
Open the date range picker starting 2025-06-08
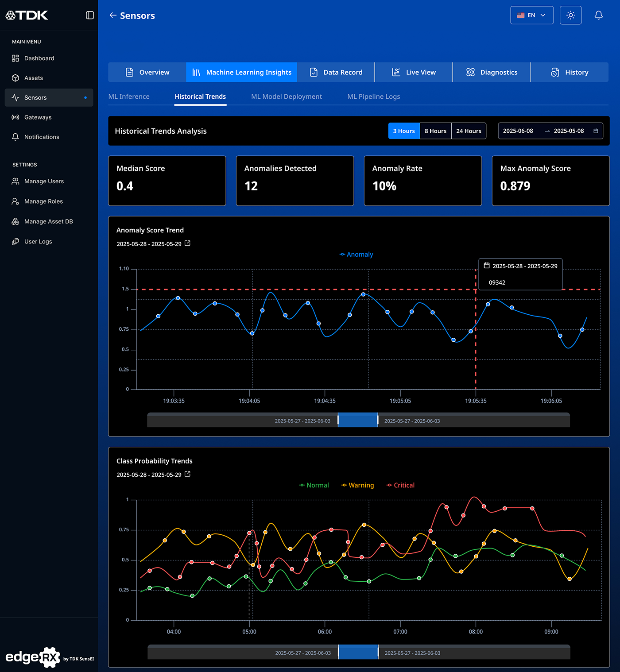pos(518,131)
